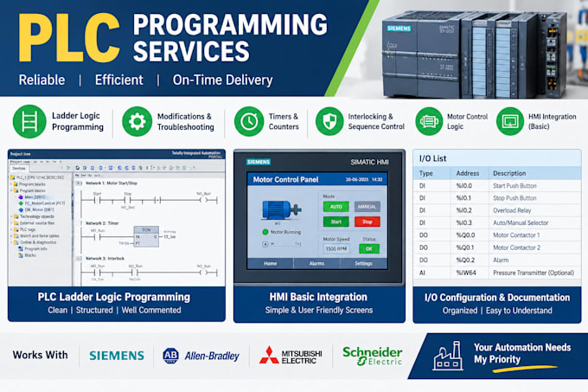Select MANUAL mode on the Motor Control Panel

point(367,207)
